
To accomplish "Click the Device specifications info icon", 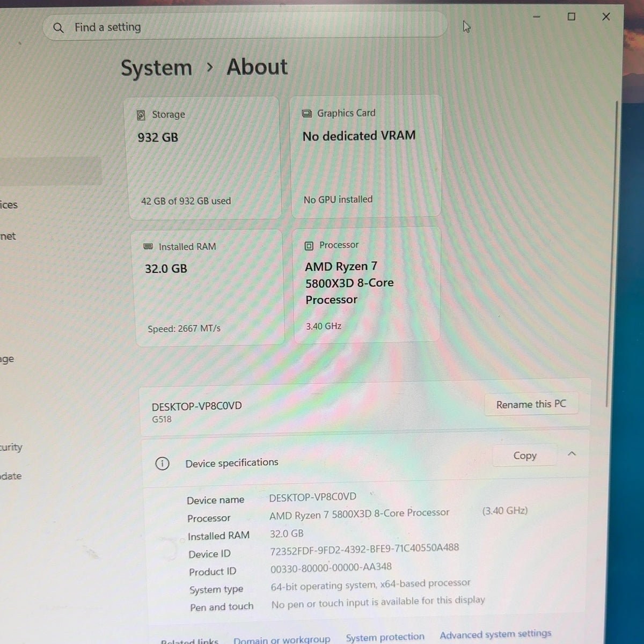I will click(162, 463).
